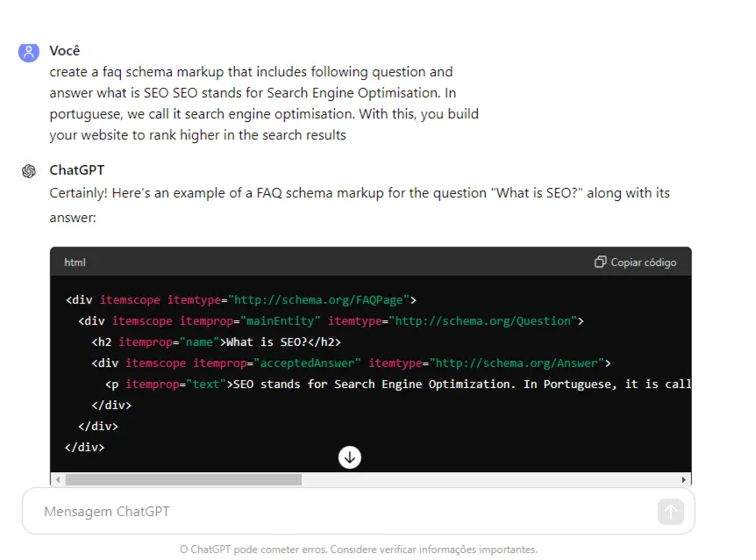Click the acceptedAnswer code line
The image size is (756, 560).
(x=351, y=363)
